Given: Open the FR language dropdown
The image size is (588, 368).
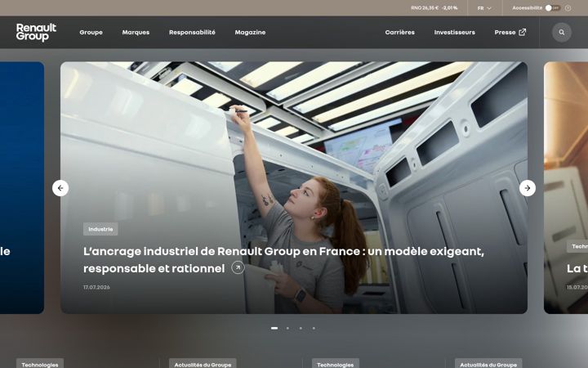Looking at the screenshot, I should 484,8.
